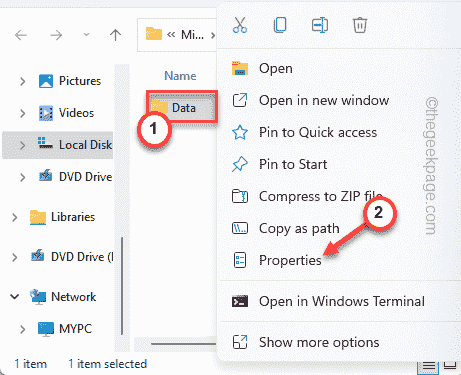Click the Libraries folder icon
The height and width of the screenshot is (375, 461).
[38, 217]
